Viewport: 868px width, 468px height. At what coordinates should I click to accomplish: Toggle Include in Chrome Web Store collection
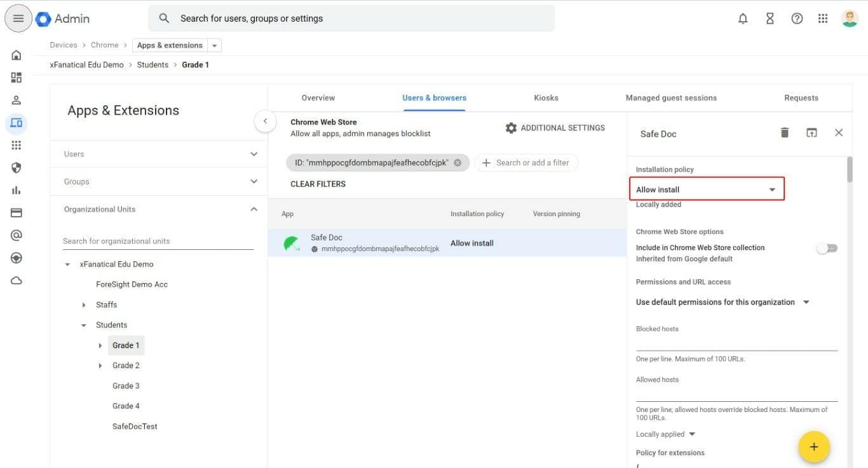(x=827, y=248)
